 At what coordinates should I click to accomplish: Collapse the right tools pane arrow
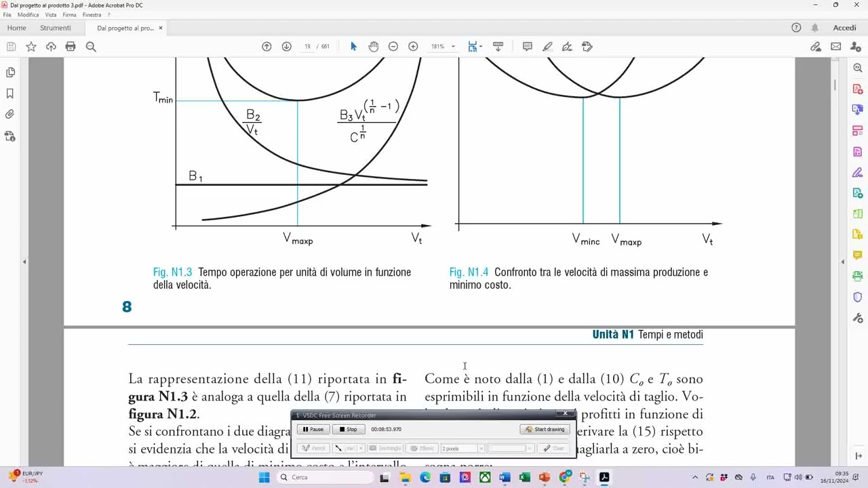pyautogui.click(x=843, y=262)
